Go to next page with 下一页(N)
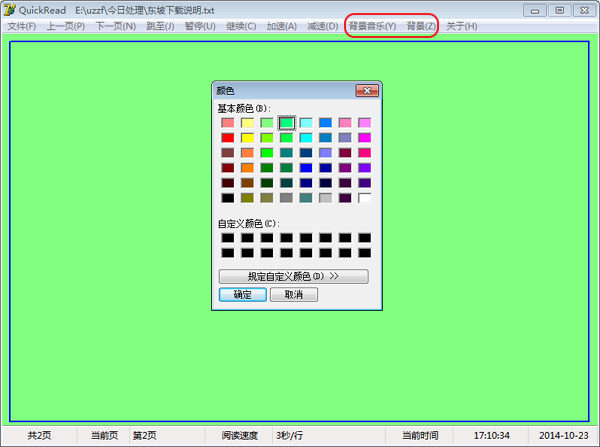 116,26
